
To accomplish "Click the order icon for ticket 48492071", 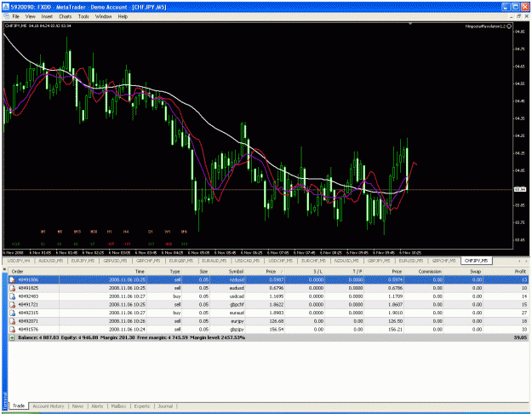I will point(12,321).
